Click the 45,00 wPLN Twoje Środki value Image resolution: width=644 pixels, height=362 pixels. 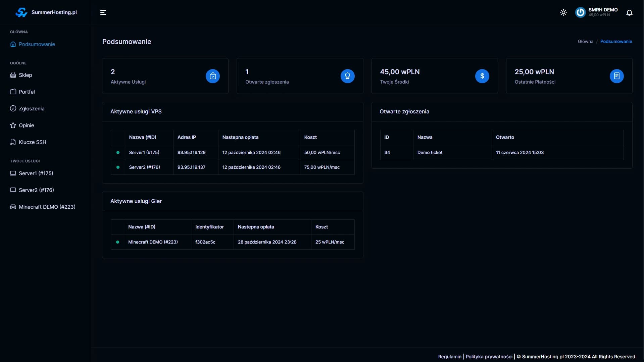[400, 72]
